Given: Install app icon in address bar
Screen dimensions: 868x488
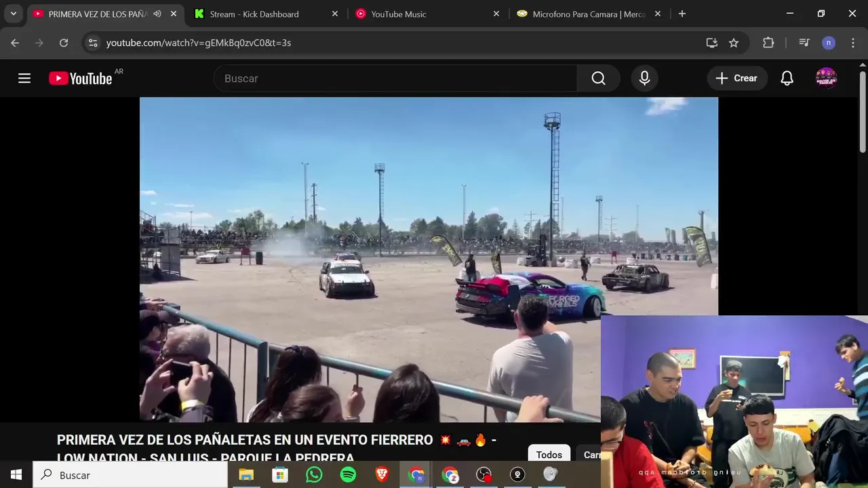Looking at the screenshot, I should (x=712, y=43).
